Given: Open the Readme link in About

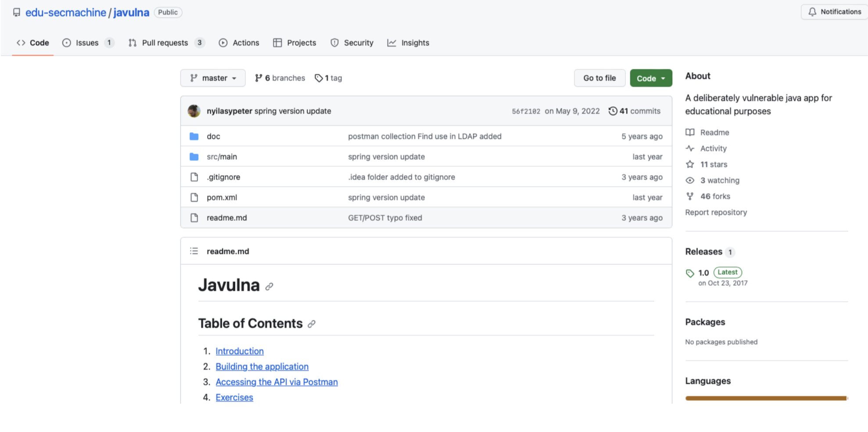Looking at the screenshot, I should [x=714, y=132].
